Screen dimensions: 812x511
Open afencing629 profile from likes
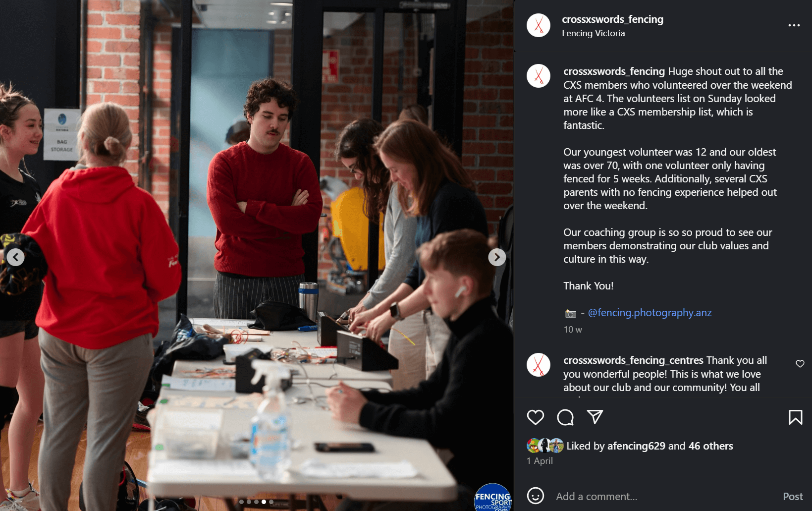point(636,446)
